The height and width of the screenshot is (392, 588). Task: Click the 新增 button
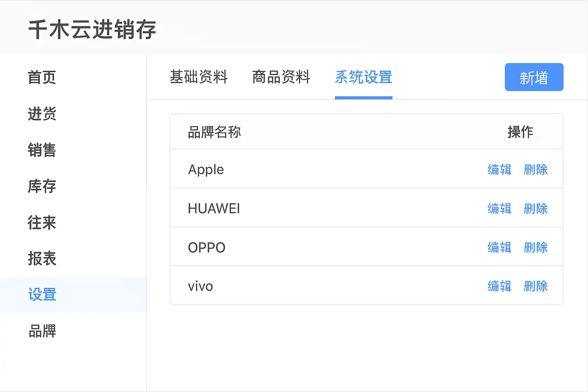point(534,77)
